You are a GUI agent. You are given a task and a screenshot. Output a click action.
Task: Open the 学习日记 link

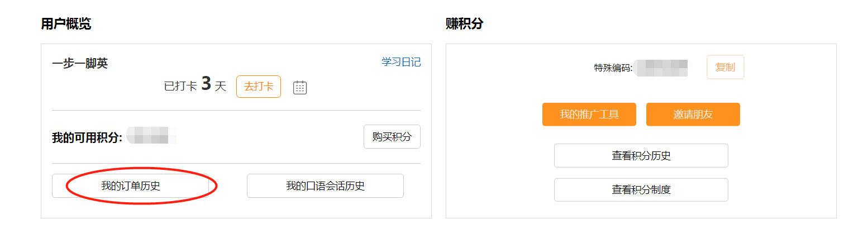[x=401, y=62]
